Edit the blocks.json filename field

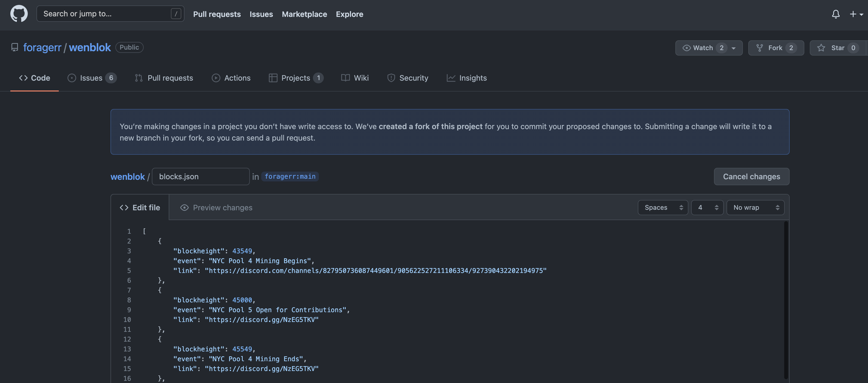coord(201,177)
